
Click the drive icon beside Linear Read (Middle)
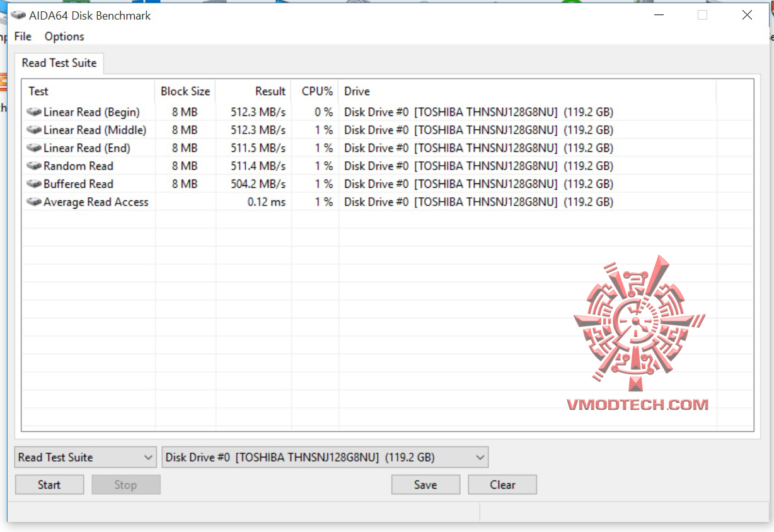tap(34, 130)
